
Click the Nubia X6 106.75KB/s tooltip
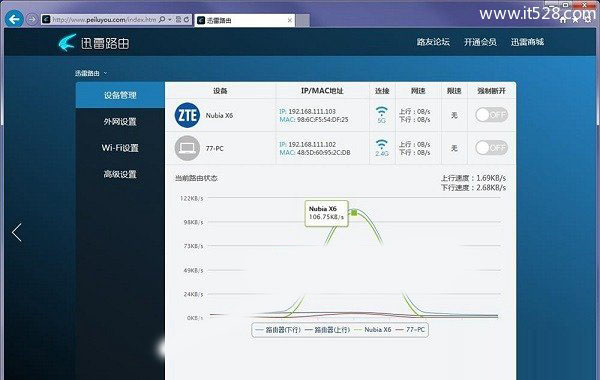(326, 213)
